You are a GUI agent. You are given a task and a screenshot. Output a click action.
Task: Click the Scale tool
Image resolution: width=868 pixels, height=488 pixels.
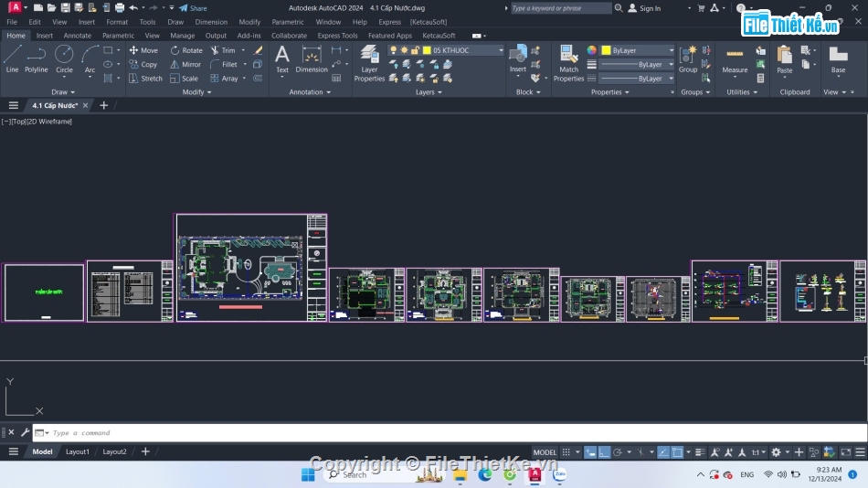(185, 79)
